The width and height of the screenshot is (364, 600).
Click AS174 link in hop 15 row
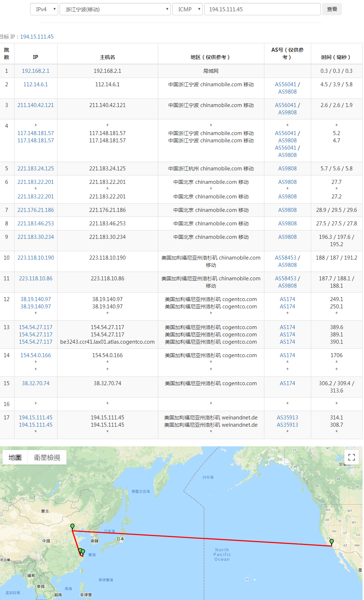pos(287,383)
